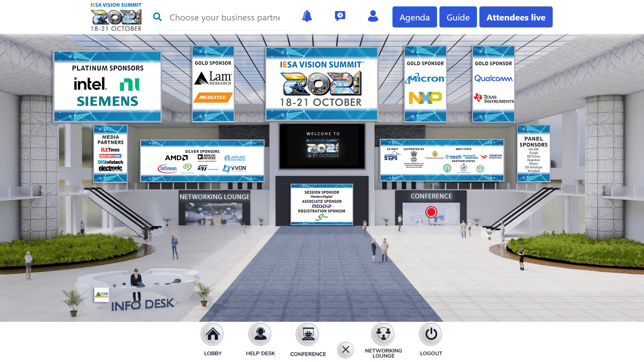Close the bottom navigation with X button
The height and width of the screenshot is (362, 644).
point(346,350)
